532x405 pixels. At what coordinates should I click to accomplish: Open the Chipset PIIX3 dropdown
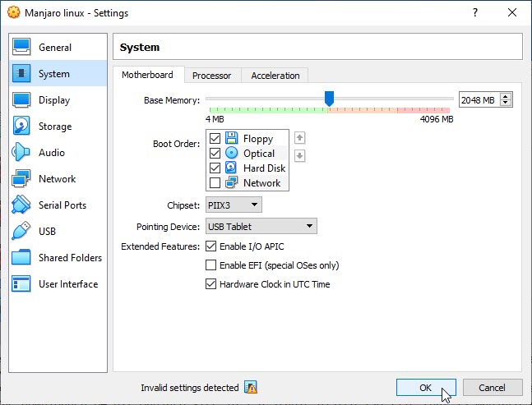click(x=234, y=205)
